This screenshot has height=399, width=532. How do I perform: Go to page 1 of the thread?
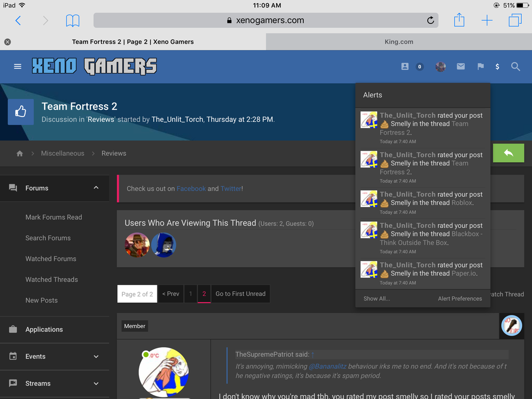tap(190, 294)
